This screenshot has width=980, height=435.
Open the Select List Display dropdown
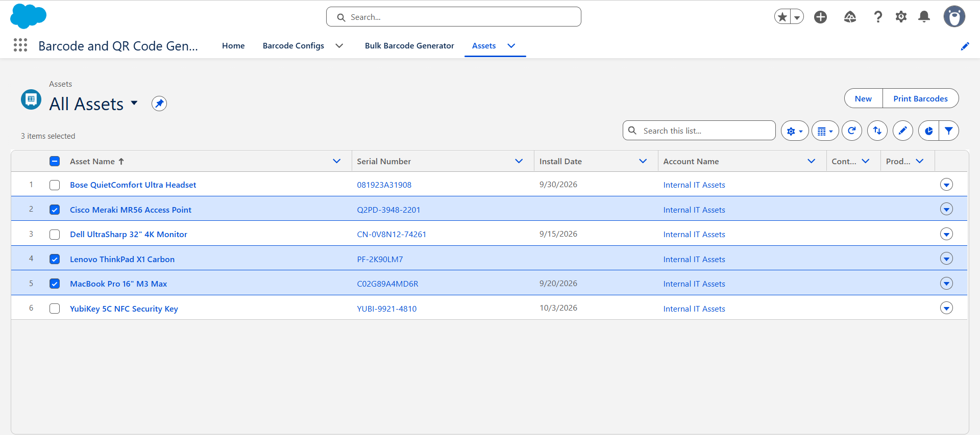pyautogui.click(x=825, y=131)
